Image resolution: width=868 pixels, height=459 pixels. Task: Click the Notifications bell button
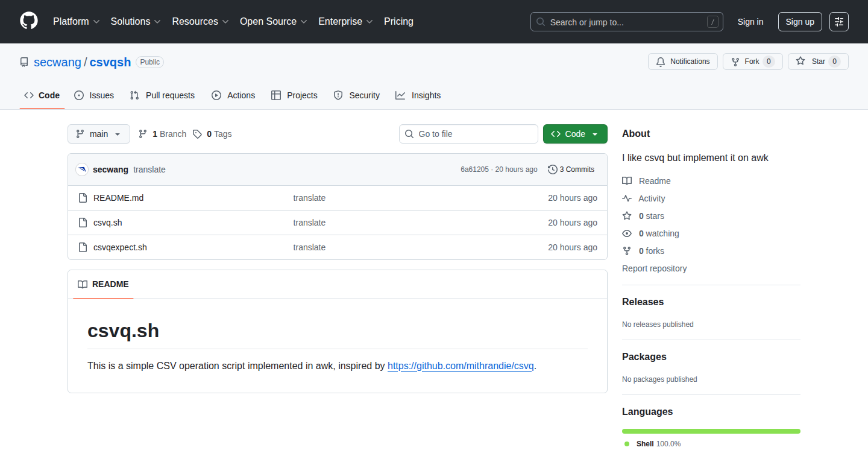(x=683, y=62)
